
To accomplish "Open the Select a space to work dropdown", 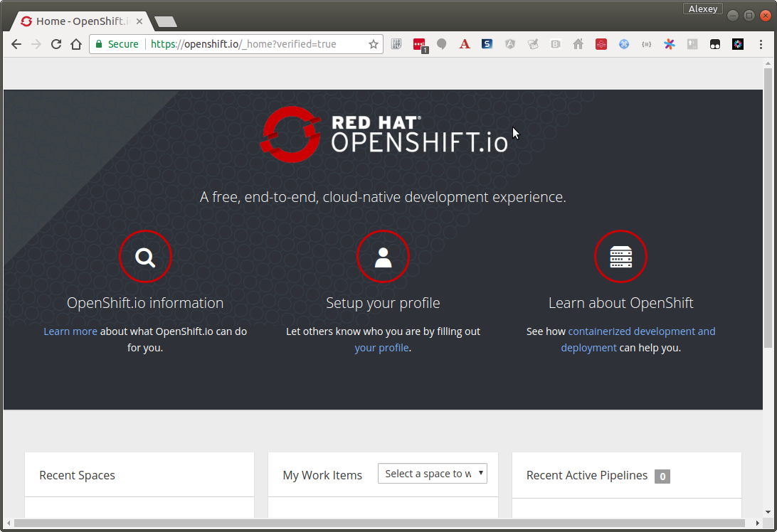I will pos(432,473).
